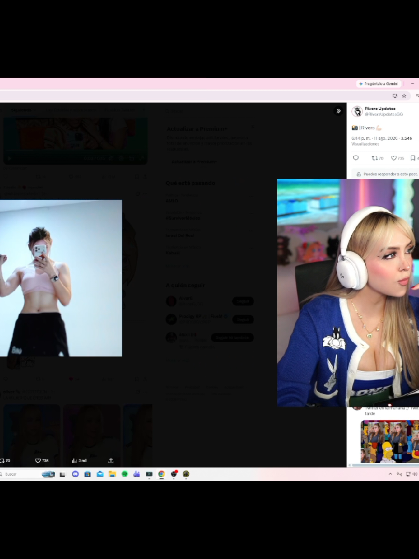
Task: Open Spotify from the taskbar
Action: pyautogui.click(x=124, y=474)
